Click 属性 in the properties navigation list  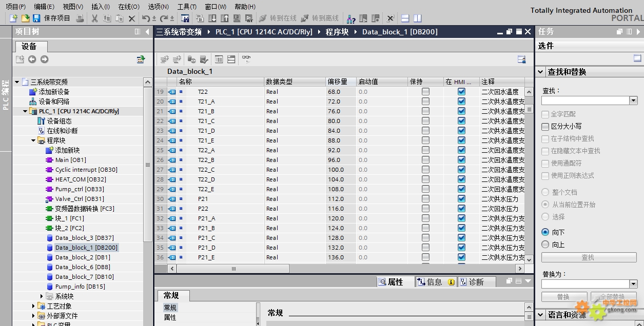pyautogui.click(x=170, y=317)
